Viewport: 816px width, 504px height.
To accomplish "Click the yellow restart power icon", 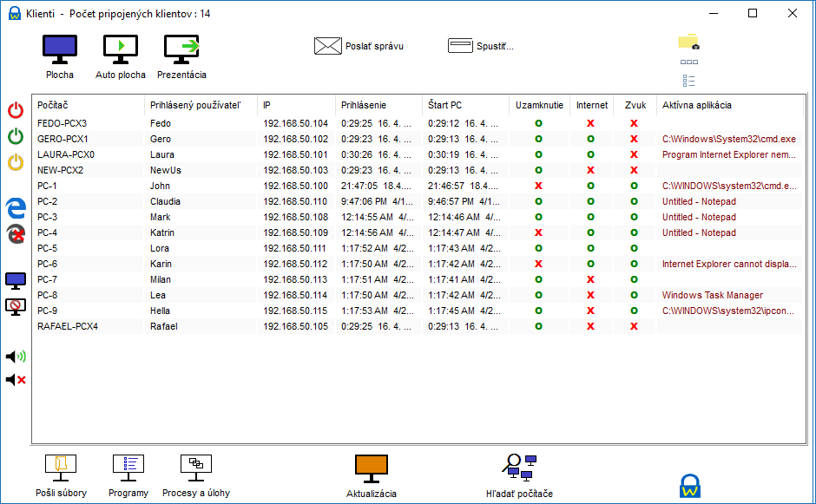I will click(x=16, y=162).
